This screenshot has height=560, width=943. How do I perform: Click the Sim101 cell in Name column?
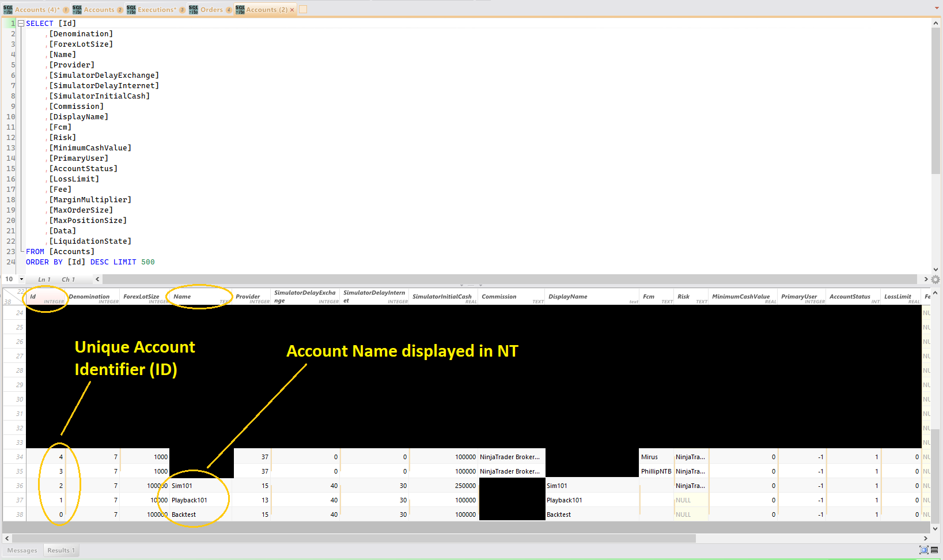click(202, 486)
